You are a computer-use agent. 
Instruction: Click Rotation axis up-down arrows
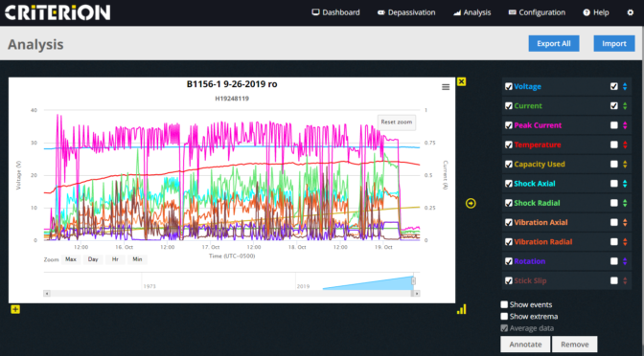tap(625, 261)
